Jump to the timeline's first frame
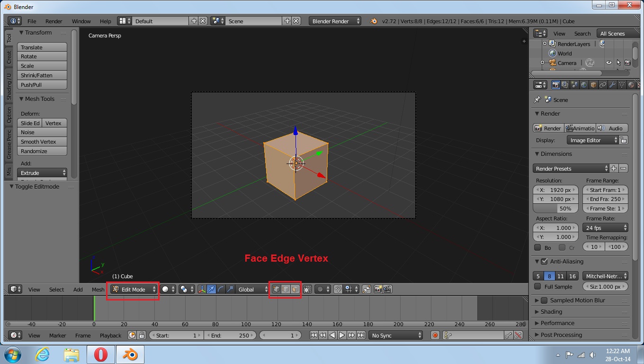This screenshot has width=644, height=364. (x=313, y=335)
